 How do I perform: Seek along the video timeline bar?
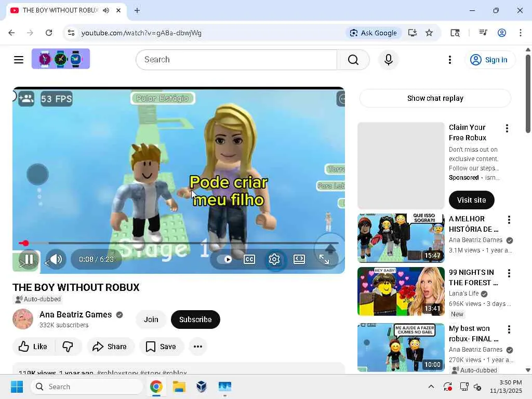pyautogui.click(x=179, y=243)
